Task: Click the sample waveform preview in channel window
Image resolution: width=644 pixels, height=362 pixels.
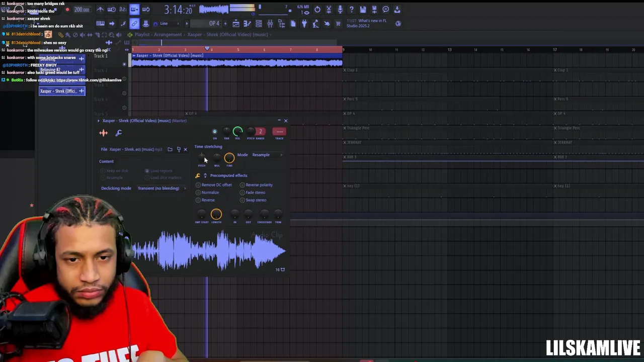Action: [x=209, y=251]
